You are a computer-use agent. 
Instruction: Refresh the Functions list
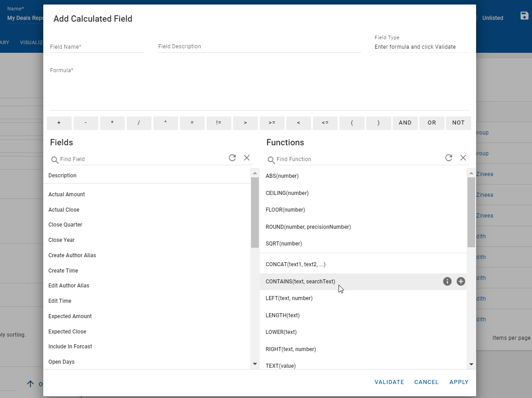point(449,157)
